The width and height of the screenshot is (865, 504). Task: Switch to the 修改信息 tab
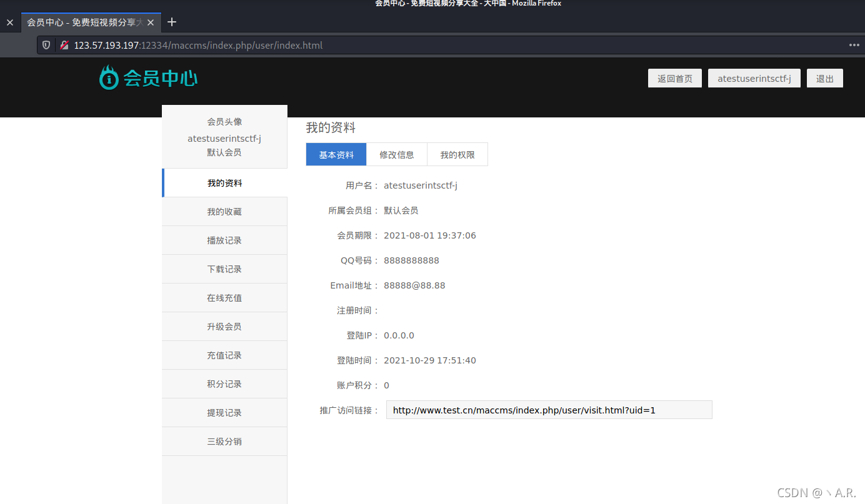pos(397,155)
